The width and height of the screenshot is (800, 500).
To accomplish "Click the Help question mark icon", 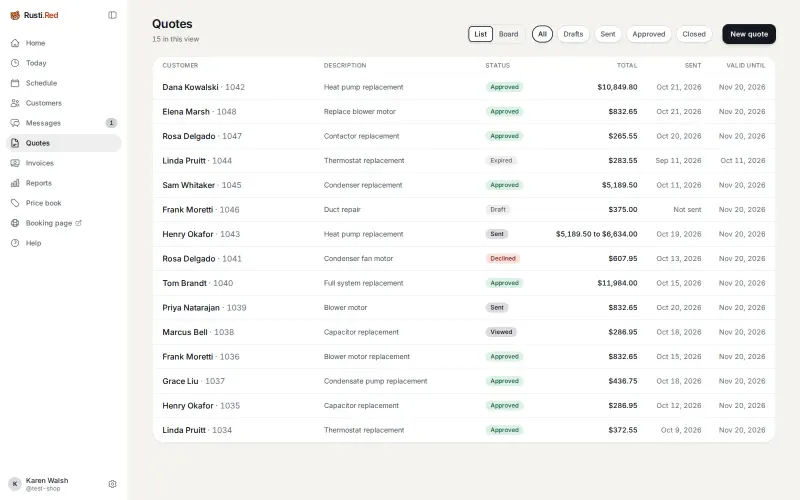I will pos(15,243).
